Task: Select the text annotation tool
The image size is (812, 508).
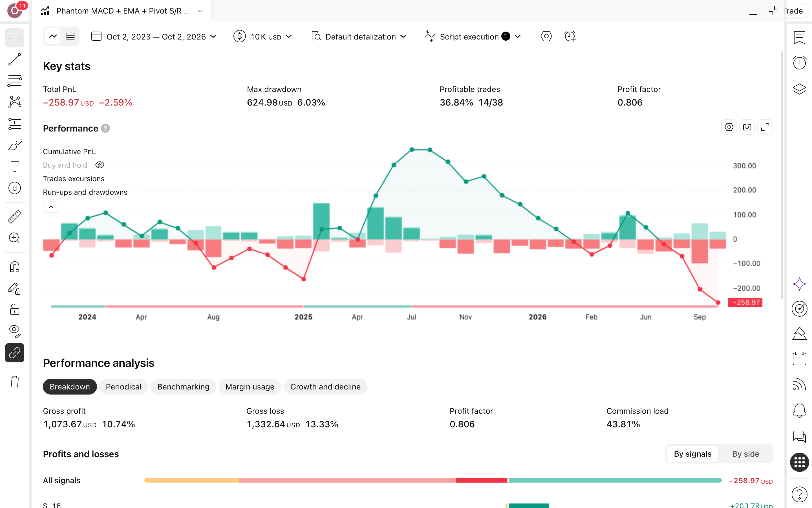Action: (15, 167)
